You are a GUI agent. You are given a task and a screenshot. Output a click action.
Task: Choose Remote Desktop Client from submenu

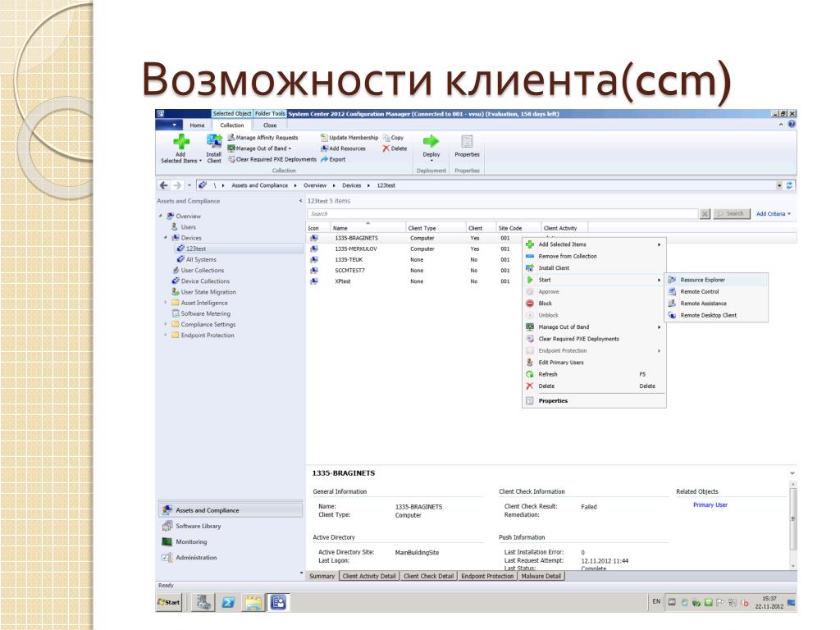tap(716, 315)
